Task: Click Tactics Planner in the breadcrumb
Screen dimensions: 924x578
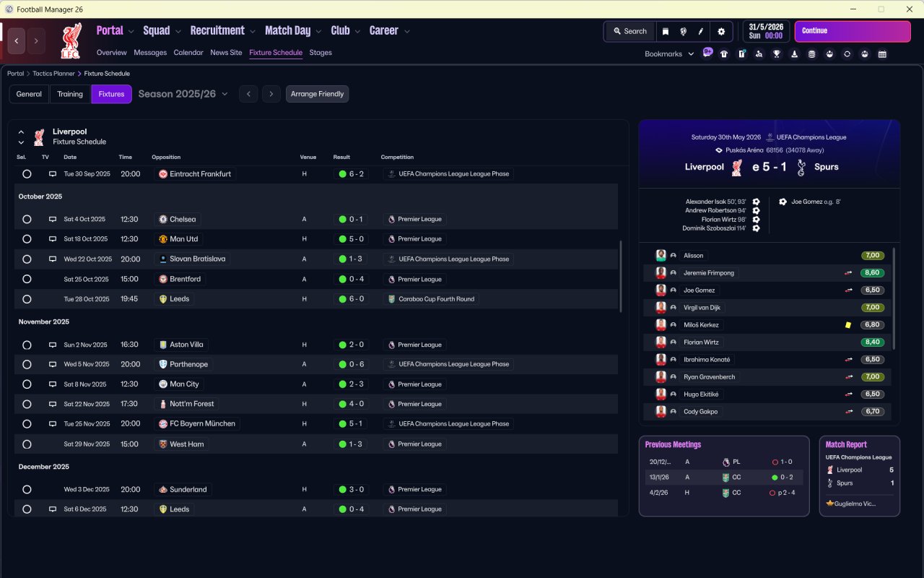Action: pos(53,74)
